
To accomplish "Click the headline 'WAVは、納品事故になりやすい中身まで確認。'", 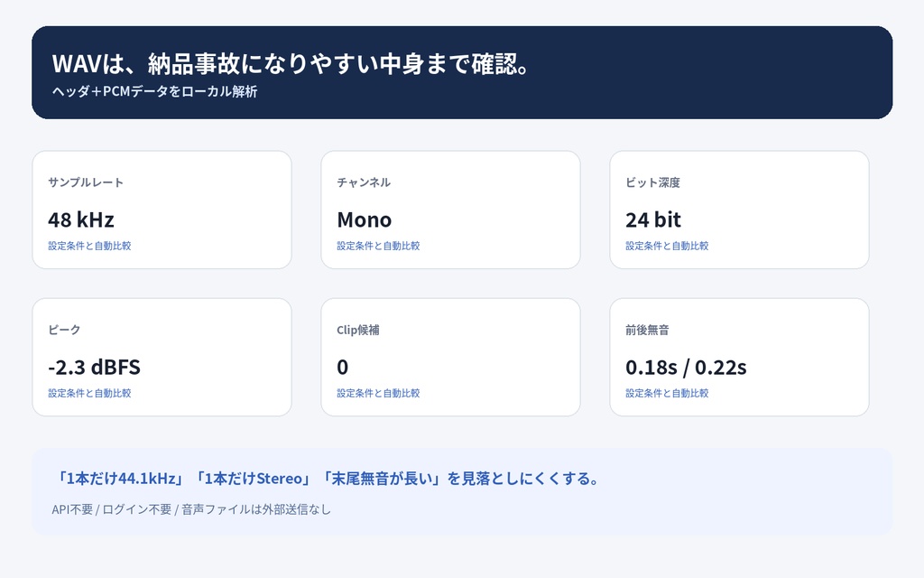I will [291, 64].
